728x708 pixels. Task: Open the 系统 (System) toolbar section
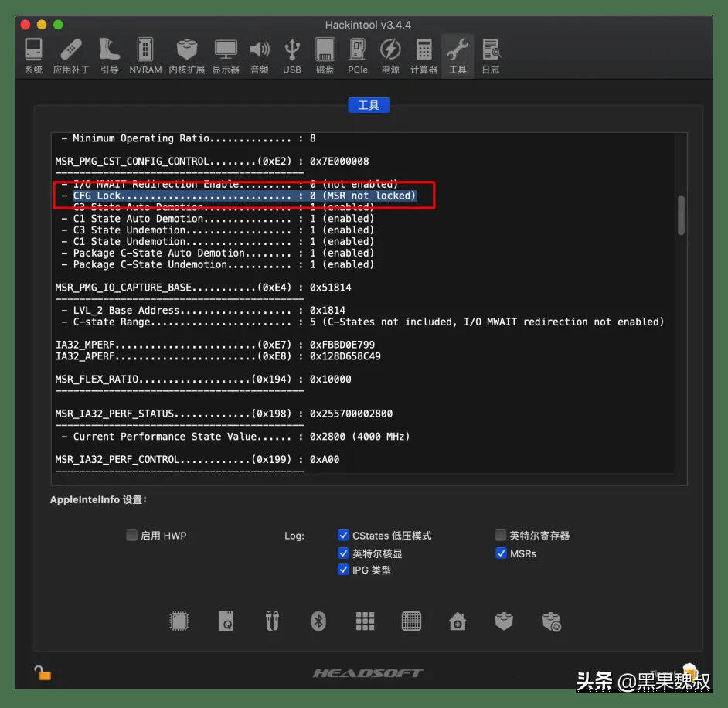[33, 56]
